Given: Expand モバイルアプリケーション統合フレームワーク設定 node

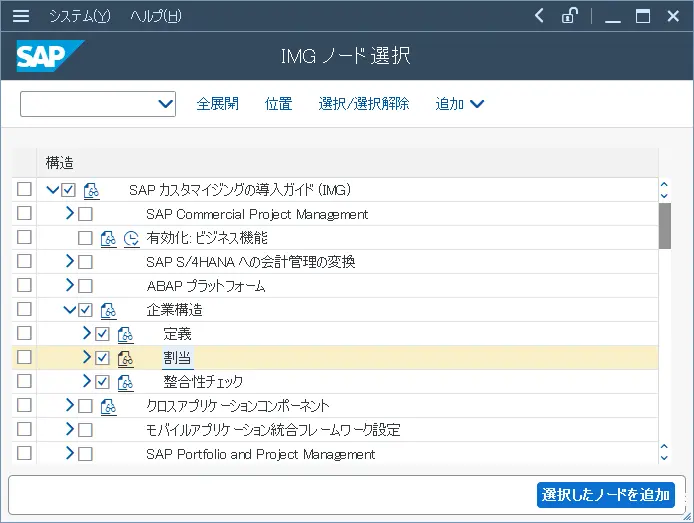Looking at the screenshot, I should point(70,429).
